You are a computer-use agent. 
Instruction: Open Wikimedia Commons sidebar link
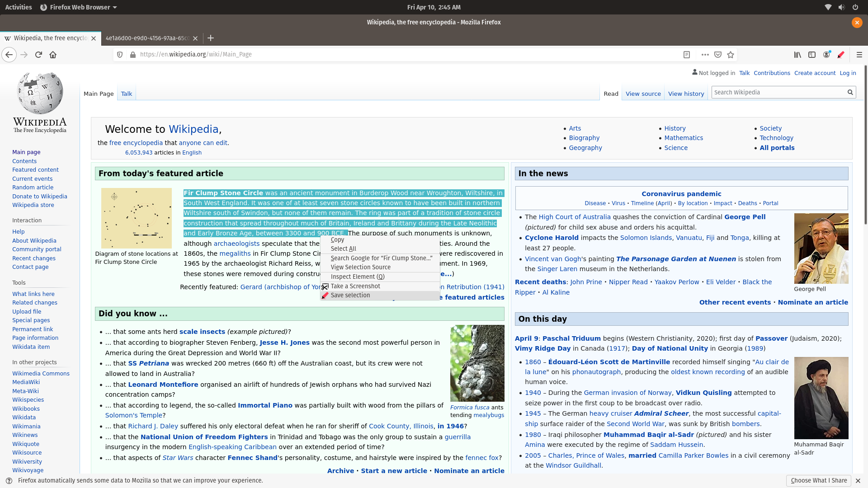(x=41, y=373)
